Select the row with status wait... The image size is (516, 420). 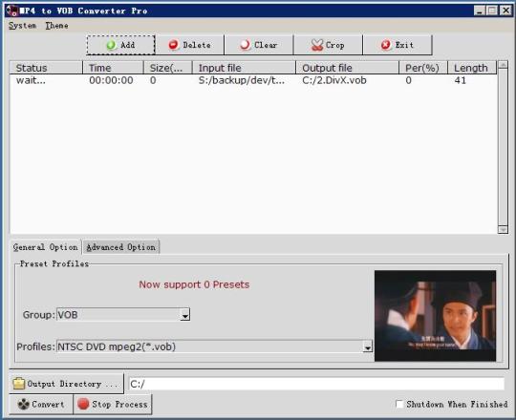point(253,80)
